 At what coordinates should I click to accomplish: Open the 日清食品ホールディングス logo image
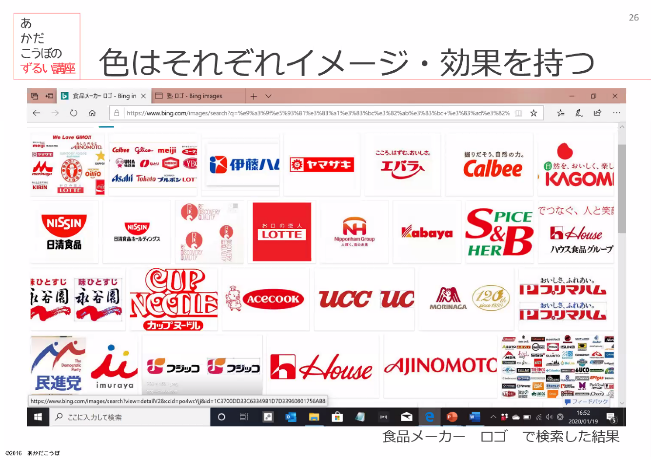pyautogui.click(x=137, y=232)
